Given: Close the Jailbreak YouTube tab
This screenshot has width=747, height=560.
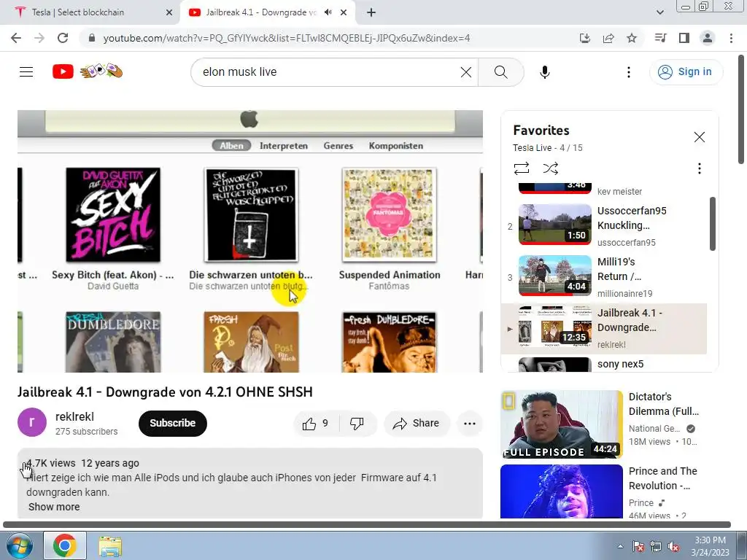Looking at the screenshot, I should pos(344,12).
